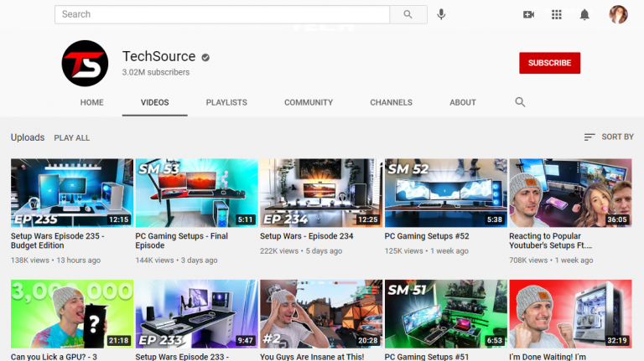Open You Guys Are Insane at This title
644x361 pixels.
pyautogui.click(x=312, y=357)
